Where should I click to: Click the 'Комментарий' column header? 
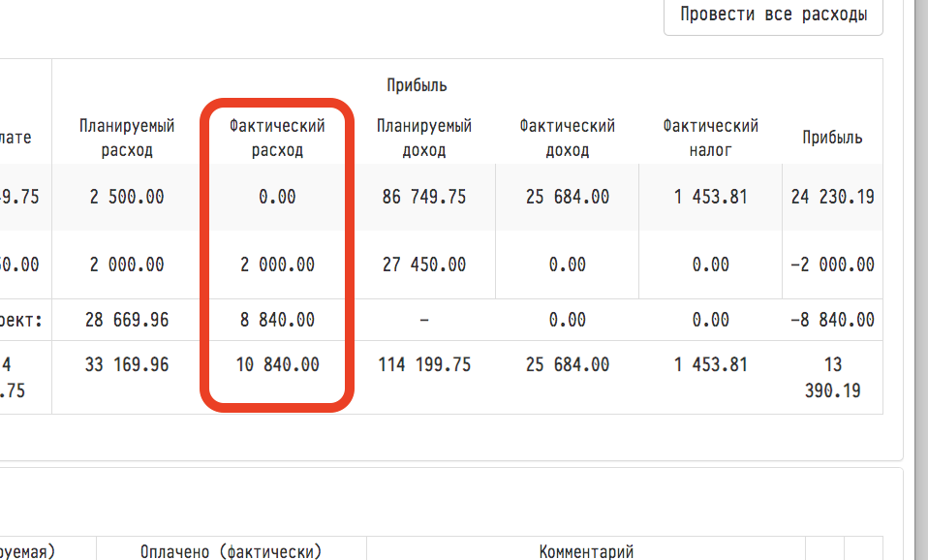(586, 551)
